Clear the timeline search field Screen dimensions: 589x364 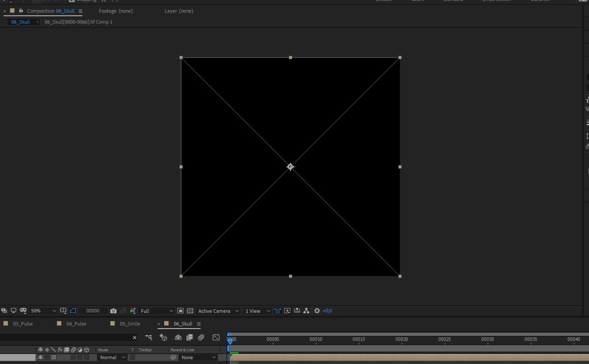(135, 338)
